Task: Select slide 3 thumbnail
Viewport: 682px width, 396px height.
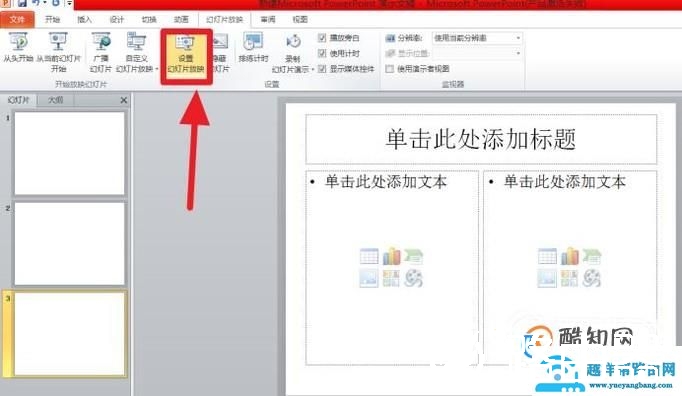Action: pyautogui.click(x=70, y=334)
